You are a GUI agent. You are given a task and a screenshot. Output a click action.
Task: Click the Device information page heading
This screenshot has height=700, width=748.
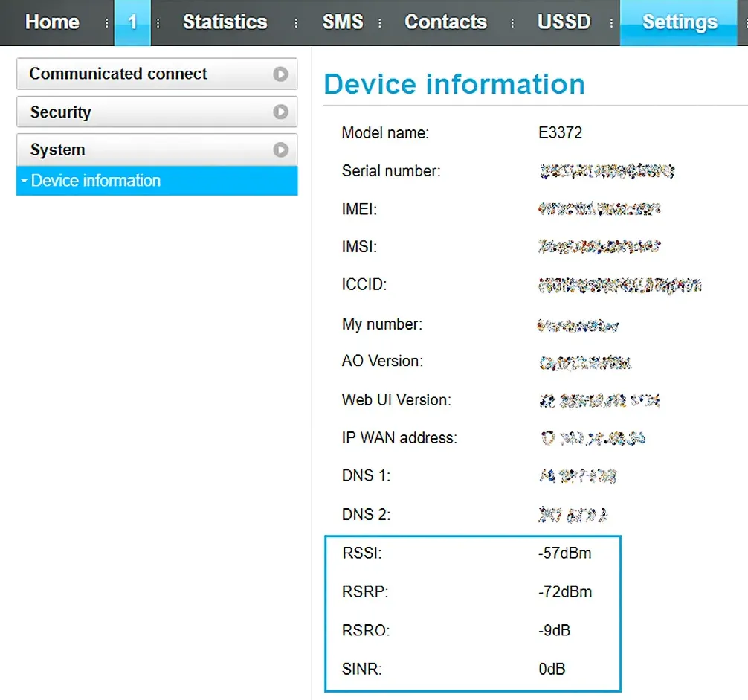click(454, 84)
